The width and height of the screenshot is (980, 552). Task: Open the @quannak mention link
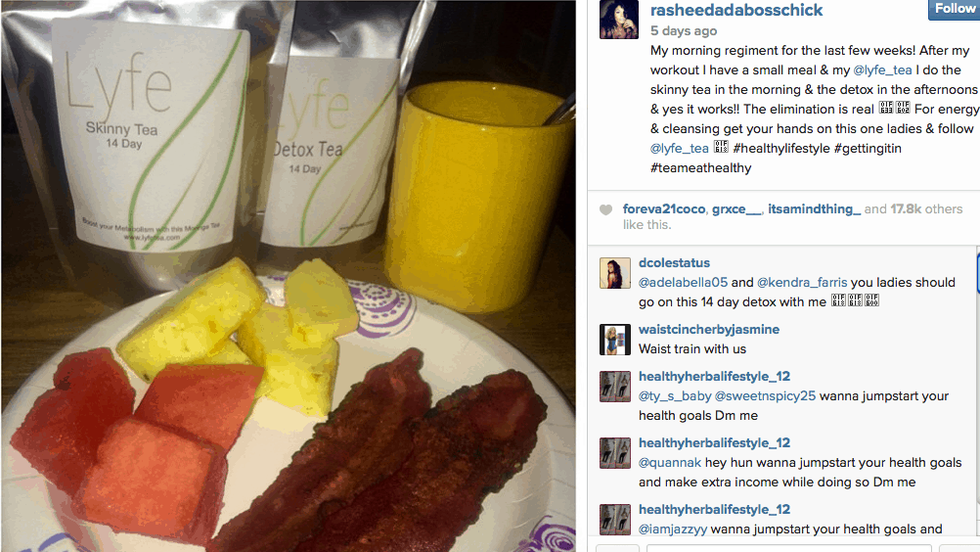click(x=669, y=463)
